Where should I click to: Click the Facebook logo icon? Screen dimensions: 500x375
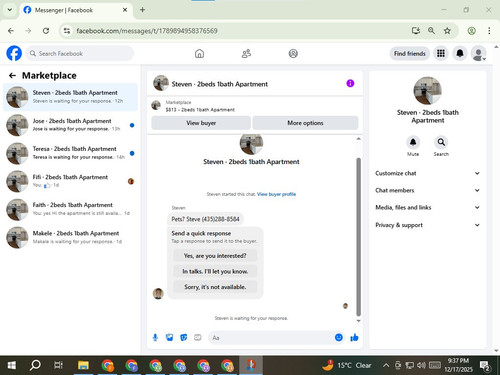14,53
